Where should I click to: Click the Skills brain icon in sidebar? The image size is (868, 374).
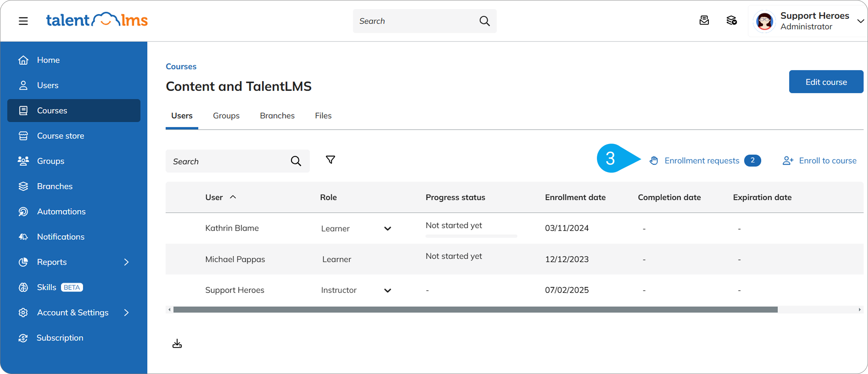coord(23,287)
